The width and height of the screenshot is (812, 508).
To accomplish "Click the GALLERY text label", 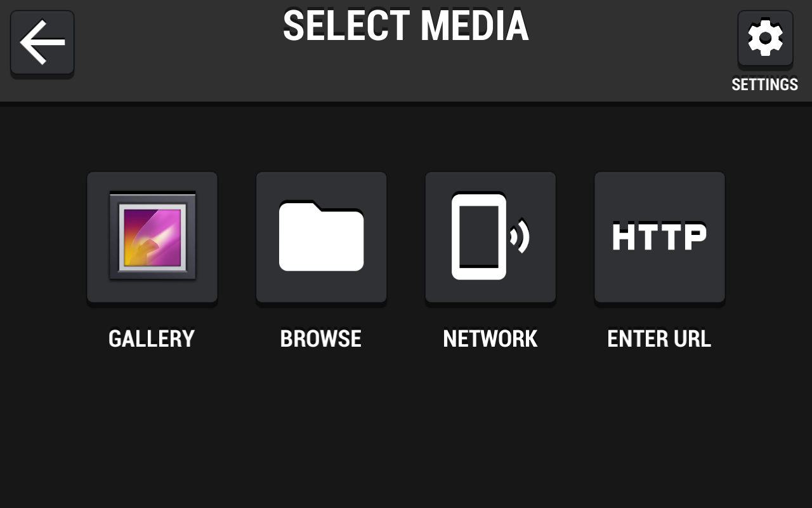I will coord(152,338).
